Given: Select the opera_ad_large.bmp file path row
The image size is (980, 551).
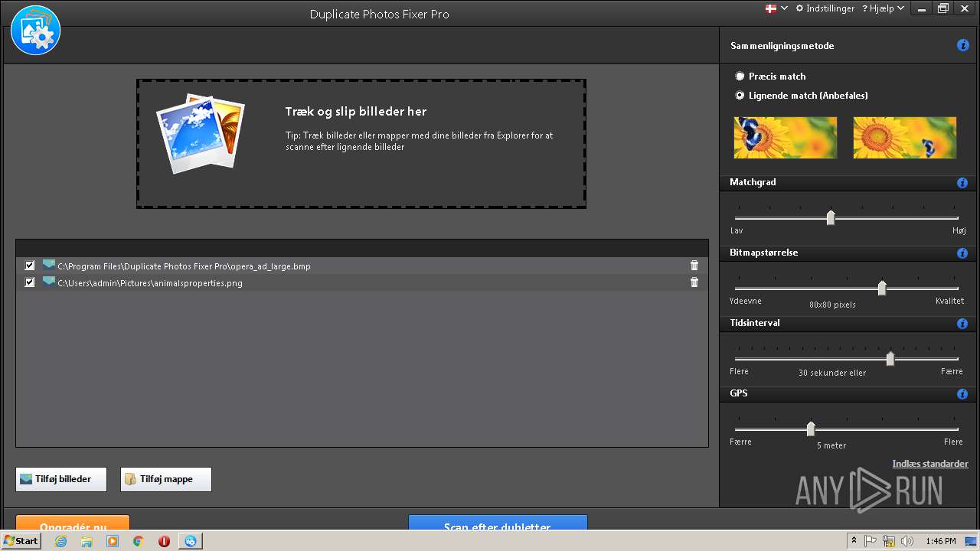Looking at the screenshot, I should tap(361, 266).
